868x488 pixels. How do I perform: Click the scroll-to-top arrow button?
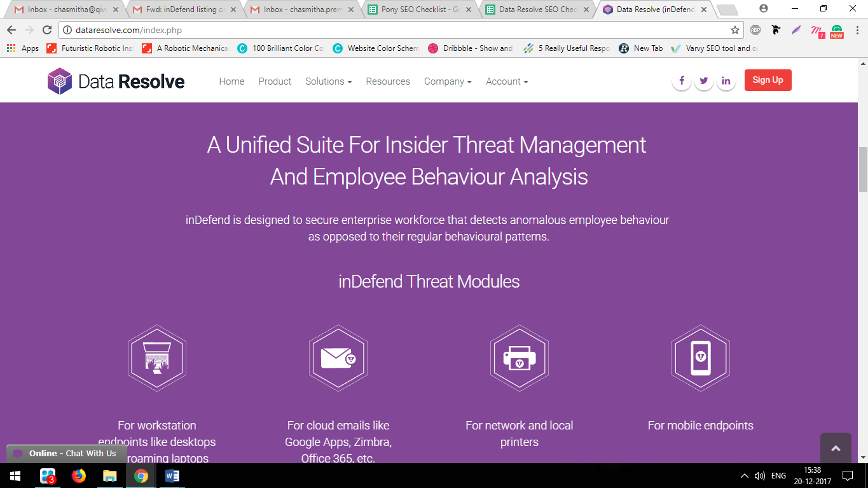pyautogui.click(x=836, y=449)
